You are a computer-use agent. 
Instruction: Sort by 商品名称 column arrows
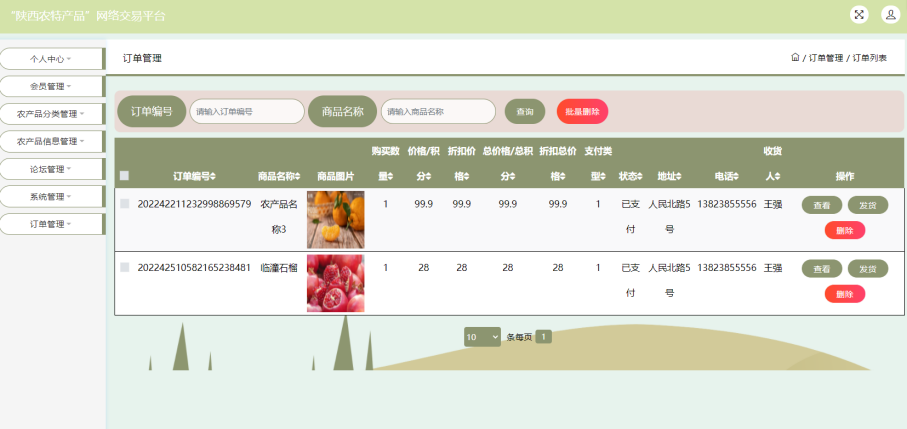(x=299, y=177)
